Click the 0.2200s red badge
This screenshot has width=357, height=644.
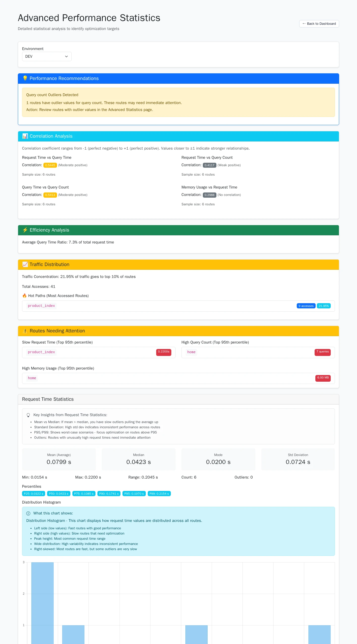pos(164,352)
